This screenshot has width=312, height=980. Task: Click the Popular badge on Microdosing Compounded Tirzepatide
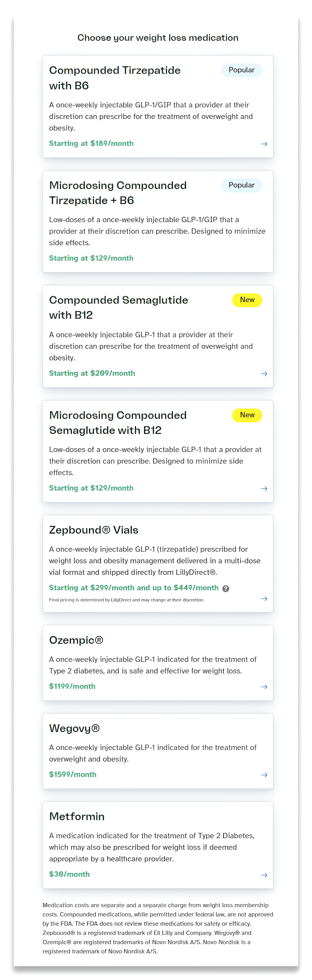(x=241, y=185)
